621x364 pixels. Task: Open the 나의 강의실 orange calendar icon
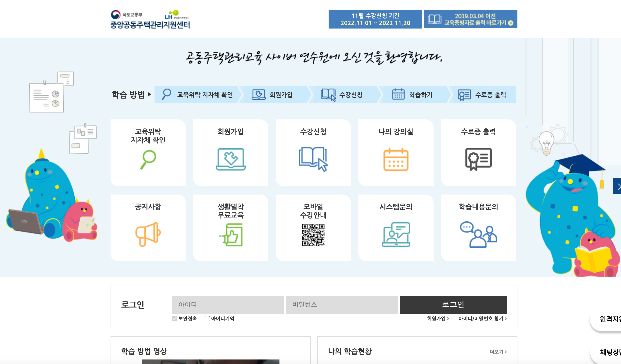396,159
